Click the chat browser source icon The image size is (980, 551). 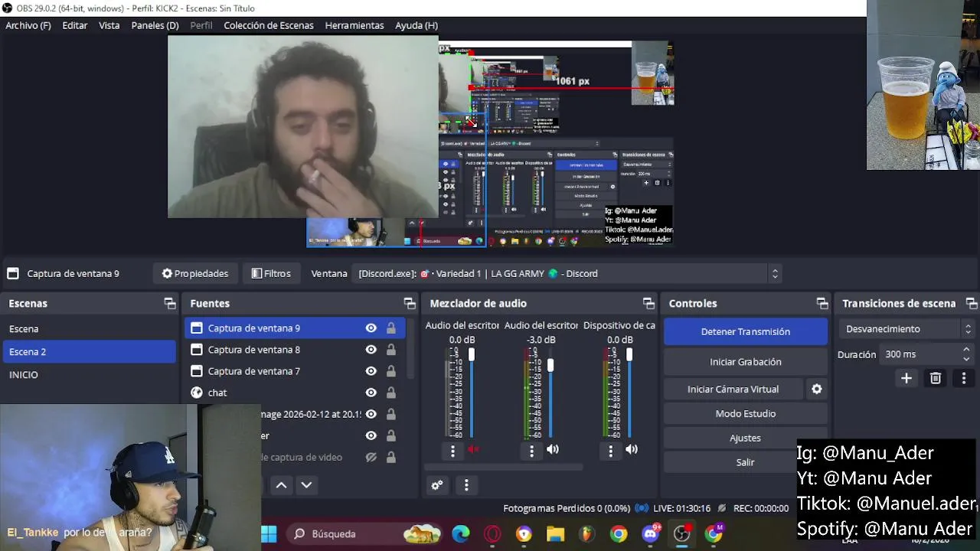(x=197, y=393)
